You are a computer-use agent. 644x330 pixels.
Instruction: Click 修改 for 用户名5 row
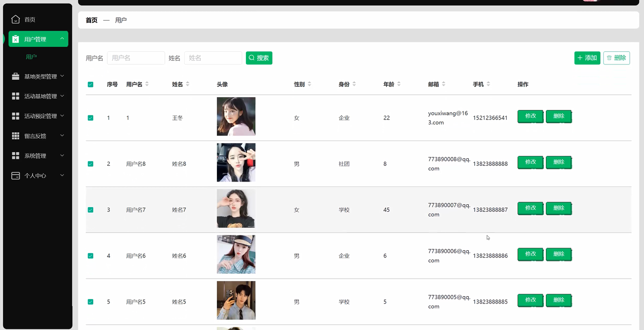(531, 300)
